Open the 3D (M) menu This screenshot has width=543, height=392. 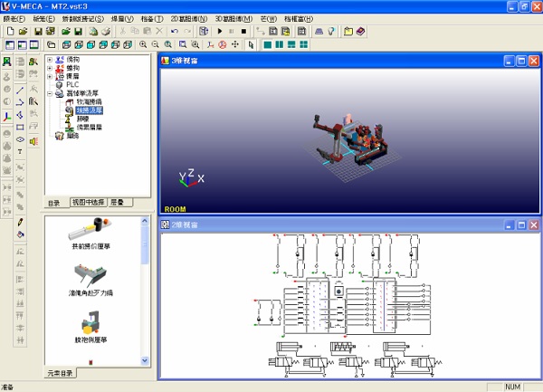pyautogui.click(x=233, y=19)
